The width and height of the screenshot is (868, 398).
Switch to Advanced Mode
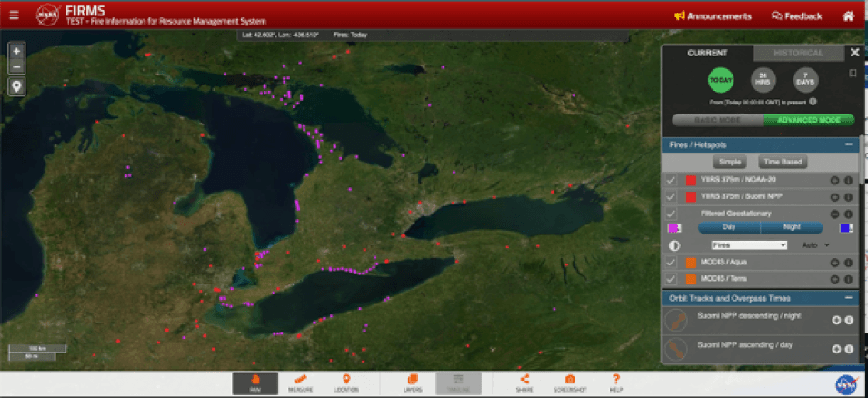click(809, 120)
